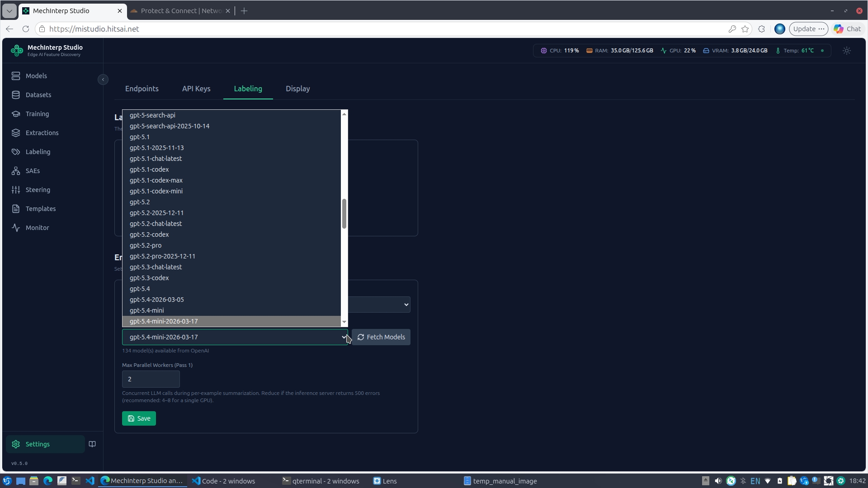Open the Datasets database icon
The width and height of the screenshot is (868, 488).
tap(16, 95)
